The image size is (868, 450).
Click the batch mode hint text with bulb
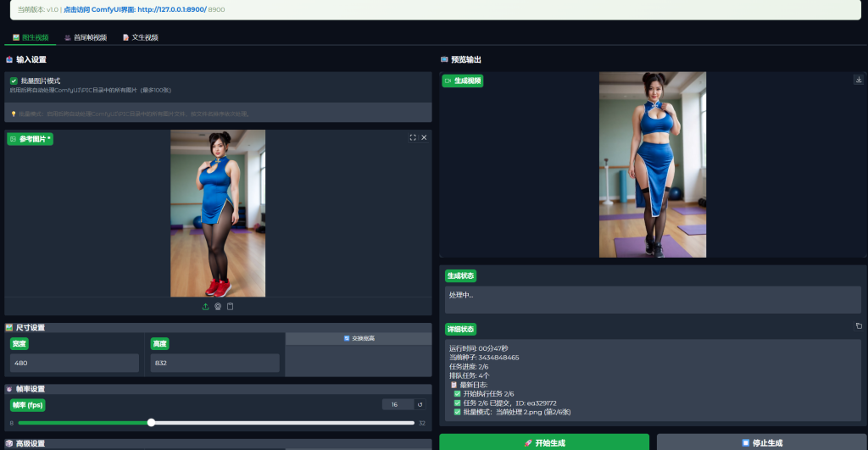[131, 114]
